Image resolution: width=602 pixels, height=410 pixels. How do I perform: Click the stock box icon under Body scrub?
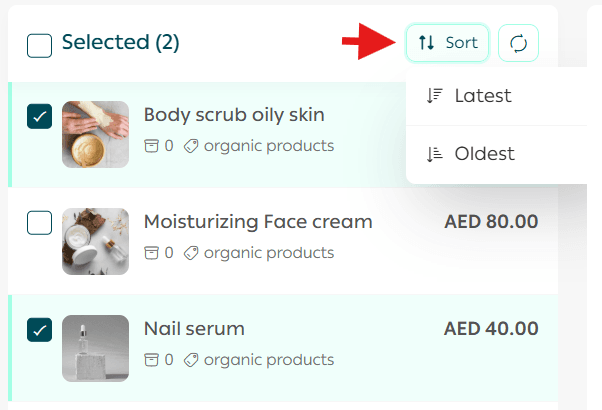(x=151, y=146)
